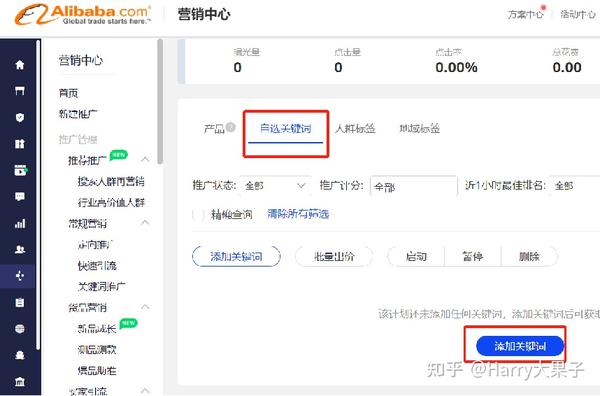This screenshot has height=396, width=600.
Task: Click the 启动 button
Action: pyautogui.click(x=416, y=256)
